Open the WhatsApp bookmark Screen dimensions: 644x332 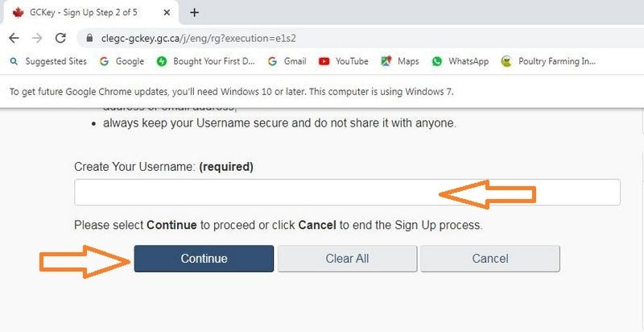pyautogui.click(x=460, y=61)
